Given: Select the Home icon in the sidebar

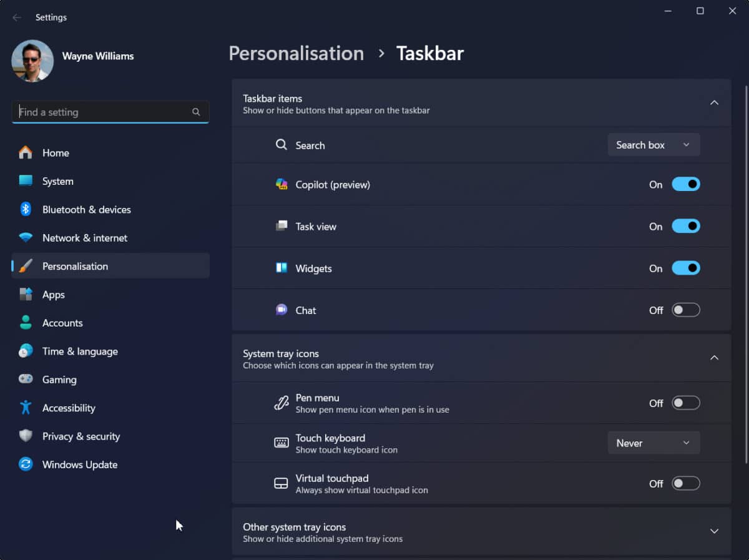Looking at the screenshot, I should [x=25, y=152].
